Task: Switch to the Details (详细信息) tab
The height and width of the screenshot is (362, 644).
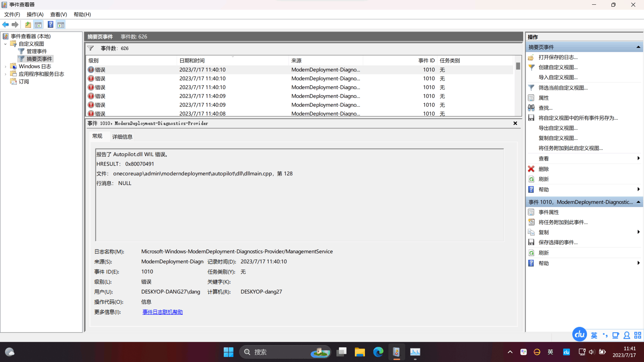Action: pyautogui.click(x=122, y=137)
